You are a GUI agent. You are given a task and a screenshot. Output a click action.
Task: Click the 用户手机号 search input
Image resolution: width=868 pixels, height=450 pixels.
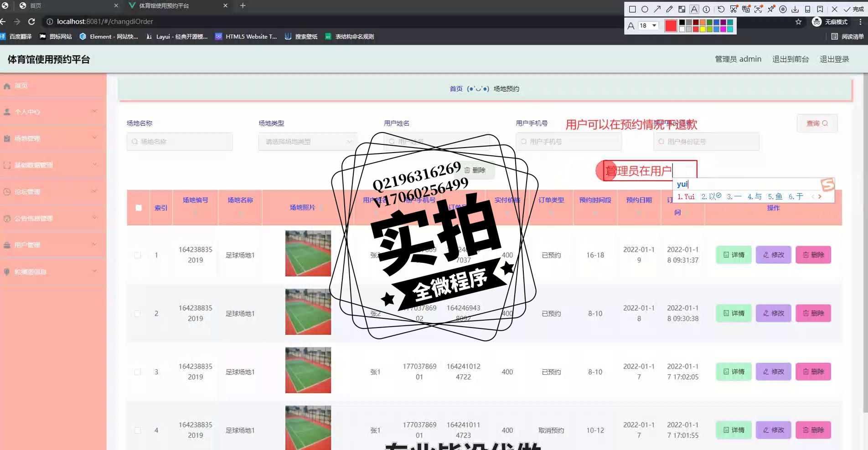[568, 142]
